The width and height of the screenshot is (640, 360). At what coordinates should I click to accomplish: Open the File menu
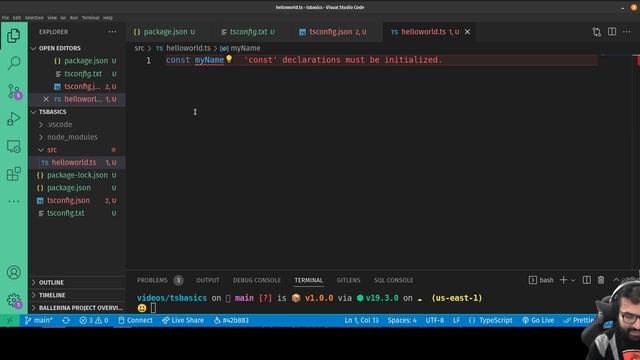pyautogui.click(x=5, y=18)
